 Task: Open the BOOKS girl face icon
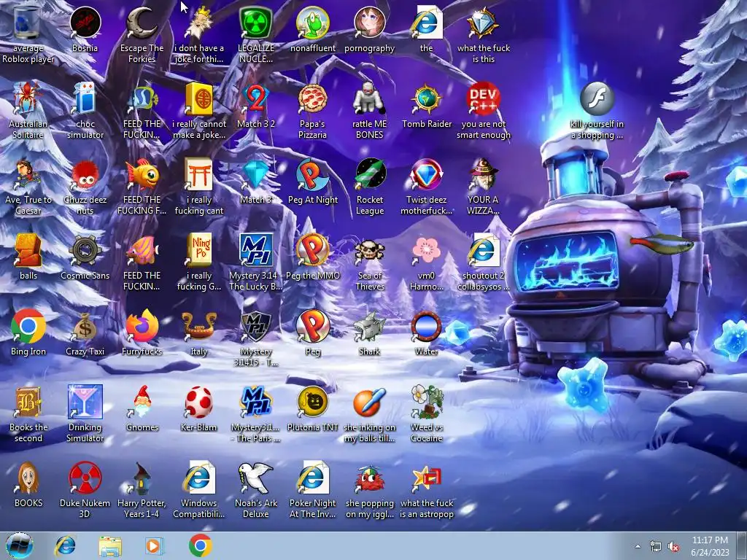tap(28, 478)
